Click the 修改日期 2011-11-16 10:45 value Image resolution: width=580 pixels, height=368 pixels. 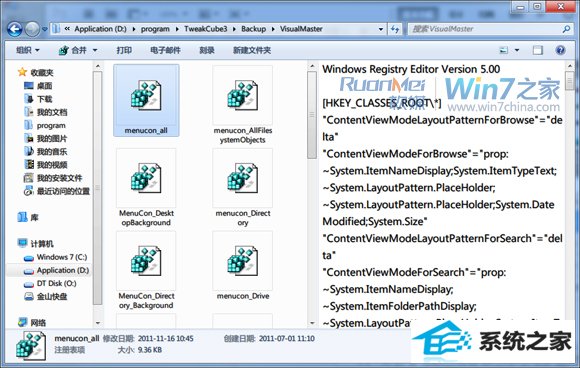(165, 338)
